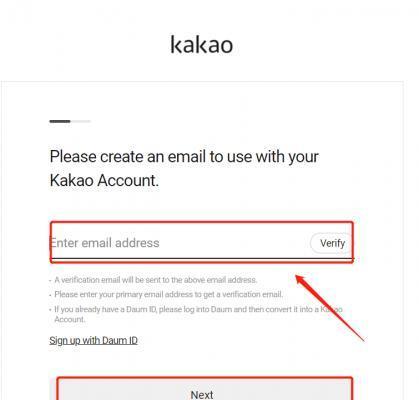
Task: Click the dark underline beneath the email field
Action: tap(202, 258)
